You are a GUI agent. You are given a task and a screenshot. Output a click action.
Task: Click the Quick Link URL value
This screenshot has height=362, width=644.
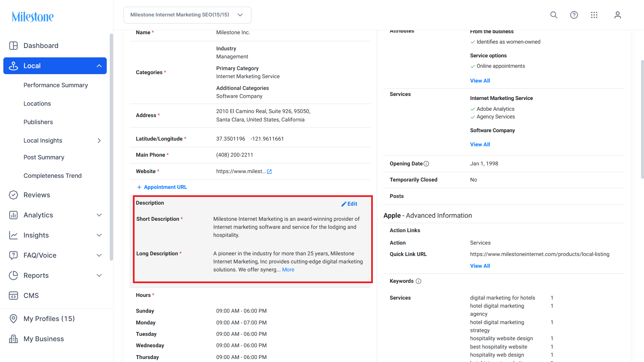pos(540,254)
